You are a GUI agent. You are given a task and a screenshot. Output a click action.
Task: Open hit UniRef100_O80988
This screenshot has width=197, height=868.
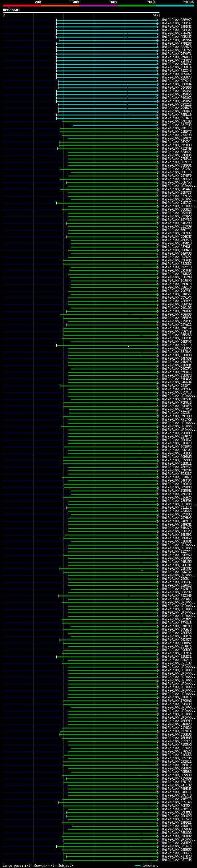pyautogui.click(x=177, y=88)
